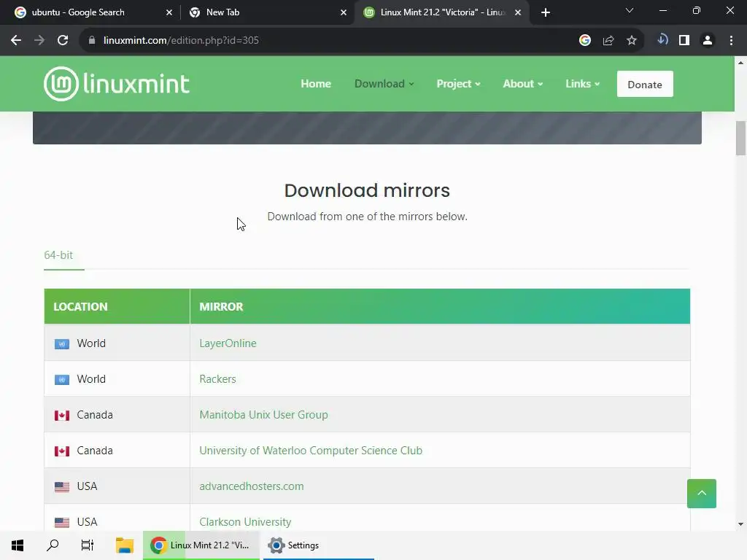Go to Home in site navigation
The height and width of the screenshot is (560, 747).
316,84
